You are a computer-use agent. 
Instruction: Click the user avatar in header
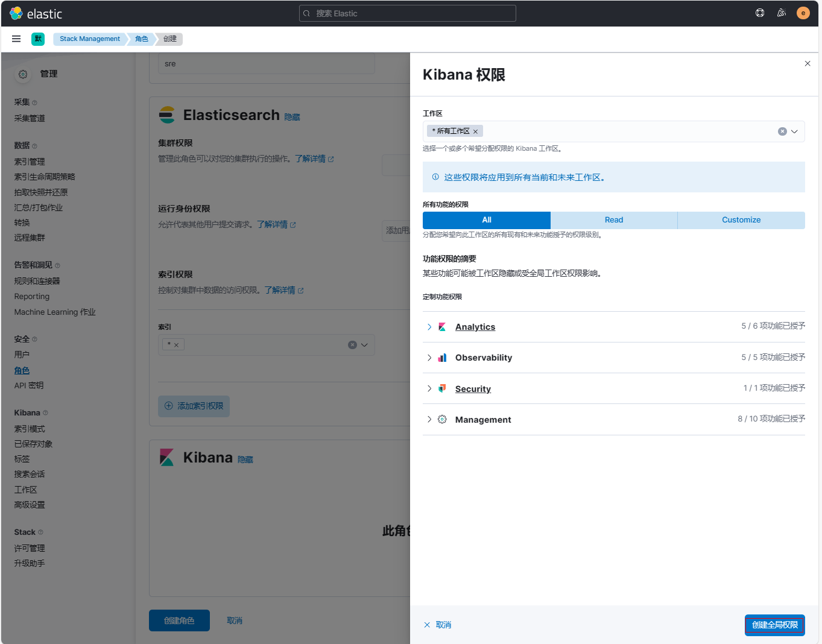pos(803,13)
